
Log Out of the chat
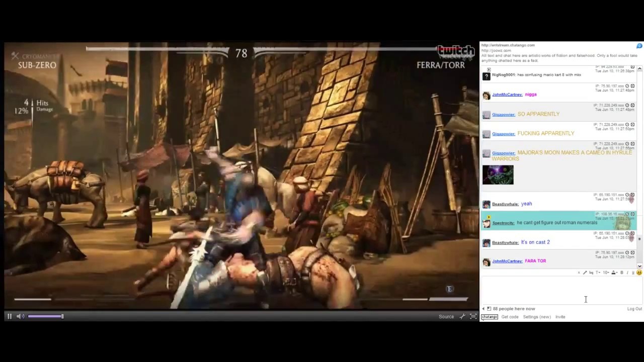[634, 309]
